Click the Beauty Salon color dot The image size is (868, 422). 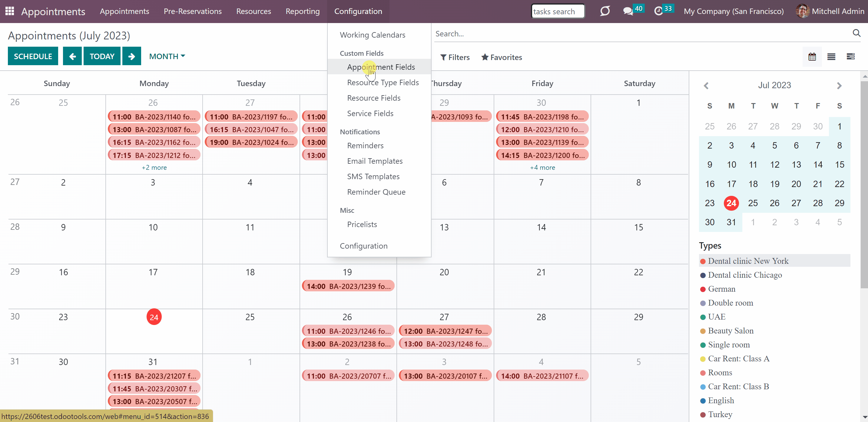[703, 331]
